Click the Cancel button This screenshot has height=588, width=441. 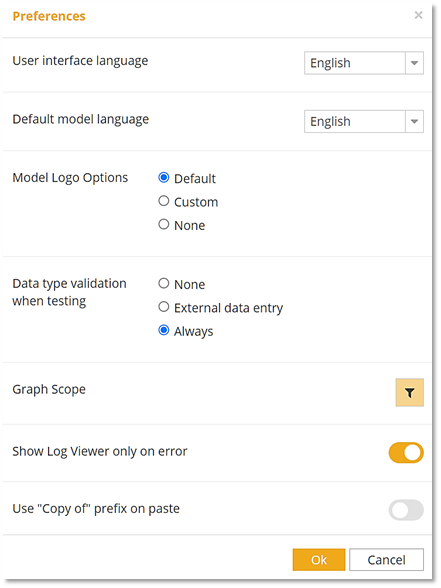(x=386, y=560)
